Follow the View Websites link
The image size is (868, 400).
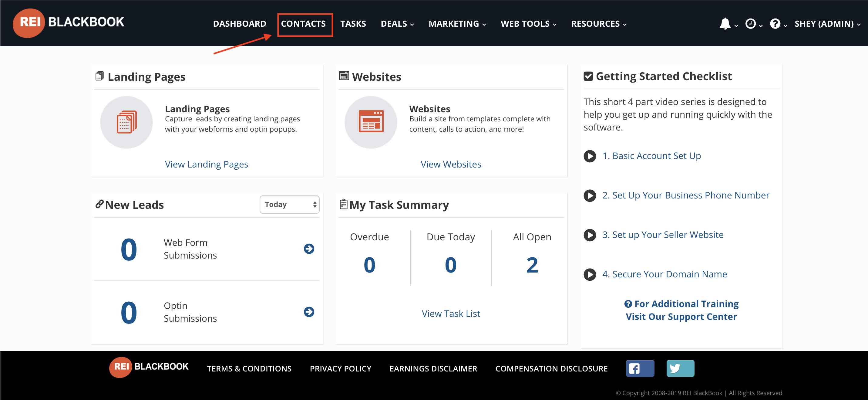pyautogui.click(x=451, y=164)
